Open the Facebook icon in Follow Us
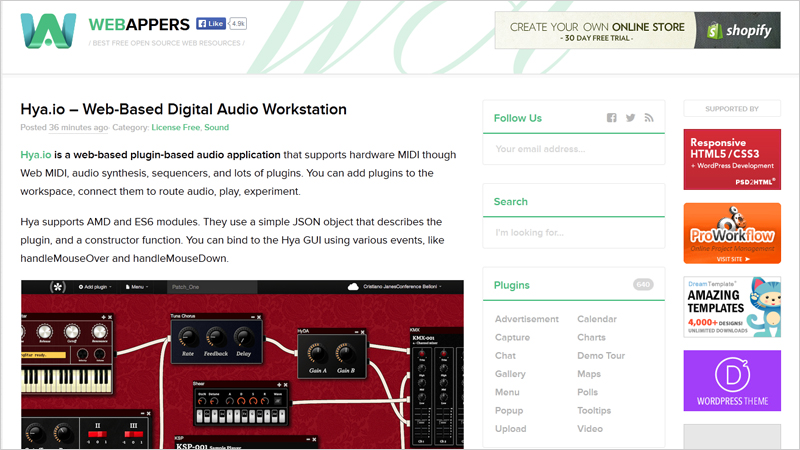Screen dimensions: 800x450 click(x=612, y=118)
